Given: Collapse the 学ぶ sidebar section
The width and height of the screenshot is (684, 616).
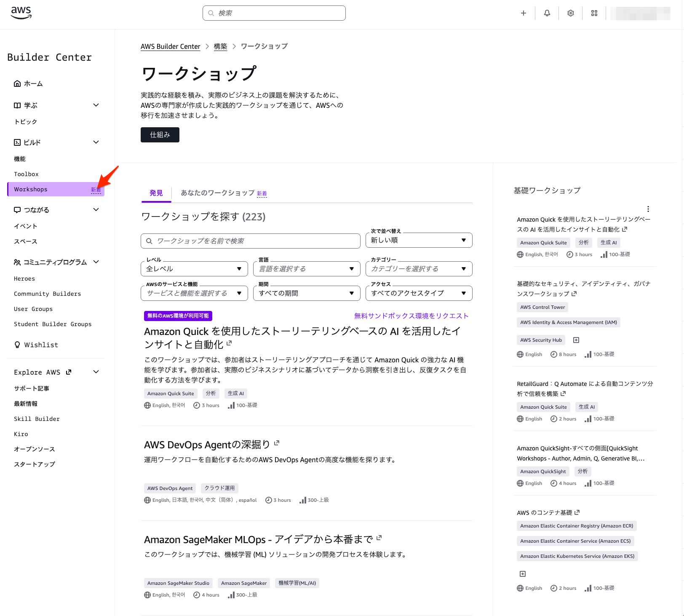Looking at the screenshot, I should tap(96, 105).
